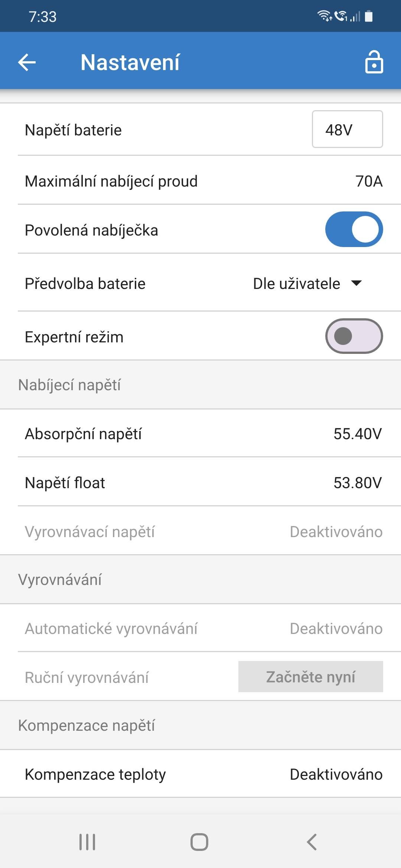Click the dropdown arrow beside Dle uživatele
Screen dimensions: 401x868
coord(356,283)
